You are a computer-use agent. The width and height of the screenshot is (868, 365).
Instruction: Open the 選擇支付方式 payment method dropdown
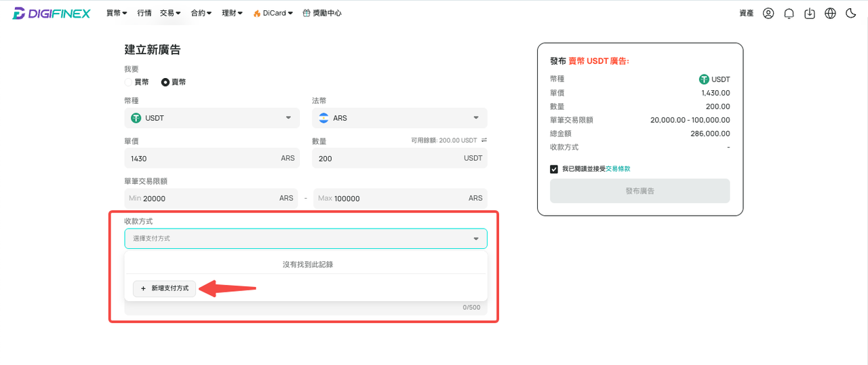coord(306,239)
